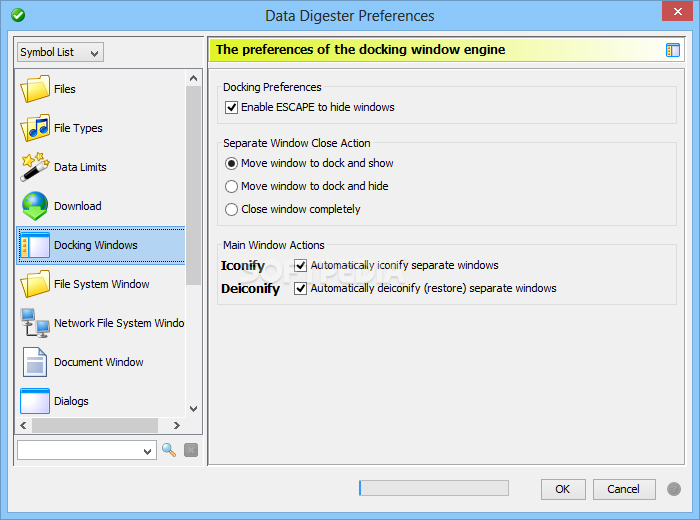The width and height of the screenshot is (700, 520).
Task: Close the Data Digester Preferences dialog
Action: 677,11
